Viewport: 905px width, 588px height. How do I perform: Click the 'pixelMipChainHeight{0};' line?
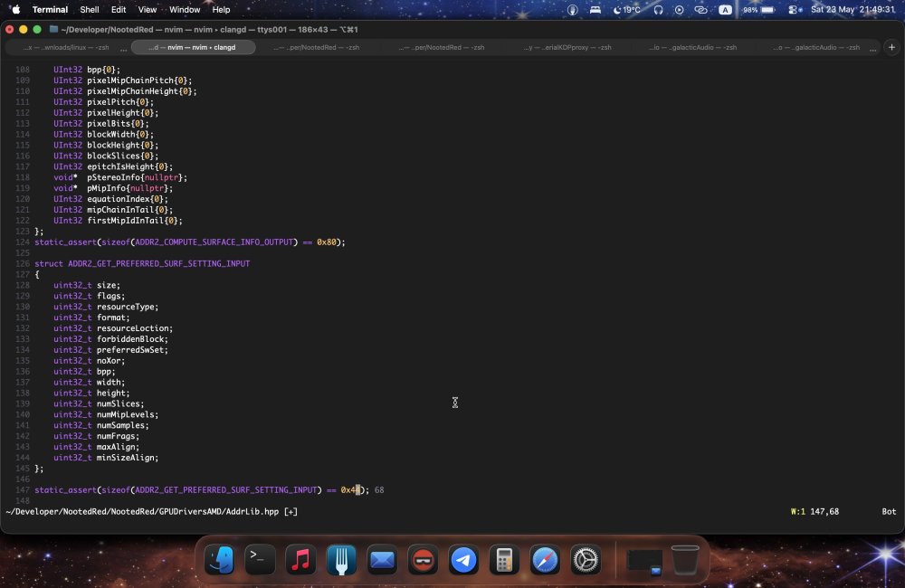point(125,91)
